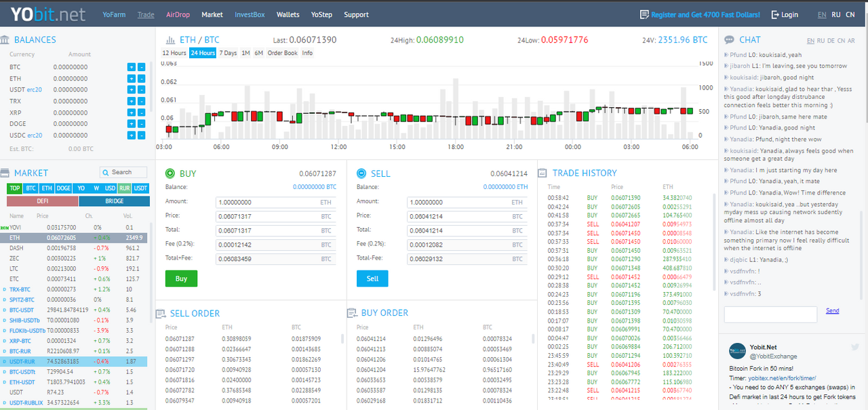Select the TOP market filter tab

pos(15,188)
